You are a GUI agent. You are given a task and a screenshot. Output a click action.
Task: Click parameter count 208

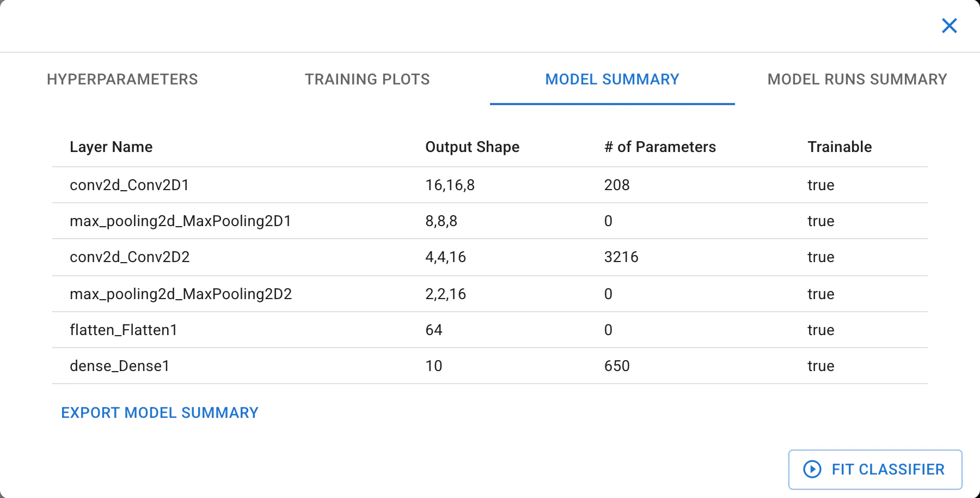(617, 185)
